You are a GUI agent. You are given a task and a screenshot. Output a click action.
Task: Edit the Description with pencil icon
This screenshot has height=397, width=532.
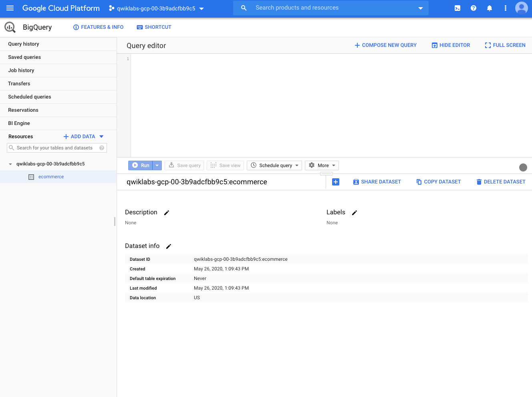pyautogui.click(x=167, y=213)
